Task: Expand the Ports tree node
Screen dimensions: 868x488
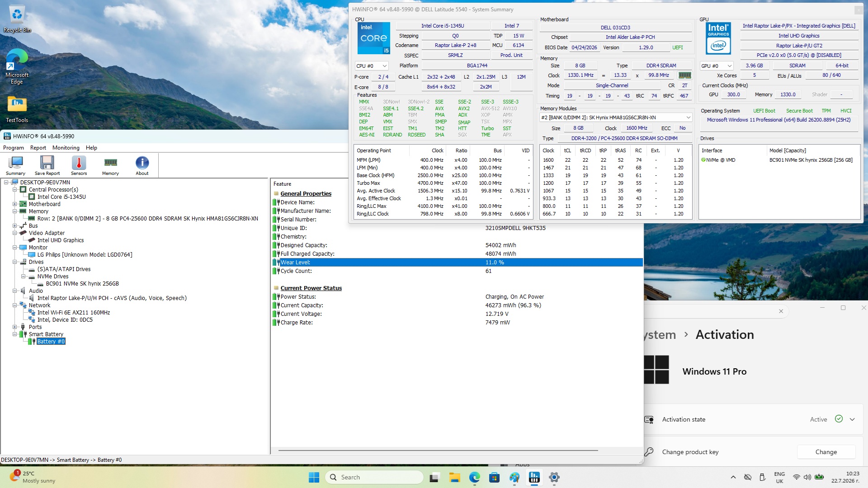Action: 15,327
